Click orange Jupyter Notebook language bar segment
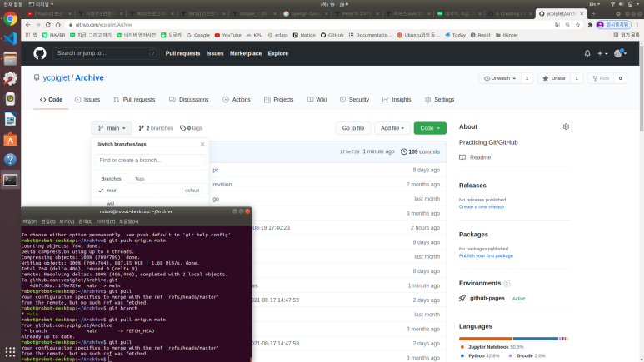 (486, 339)
